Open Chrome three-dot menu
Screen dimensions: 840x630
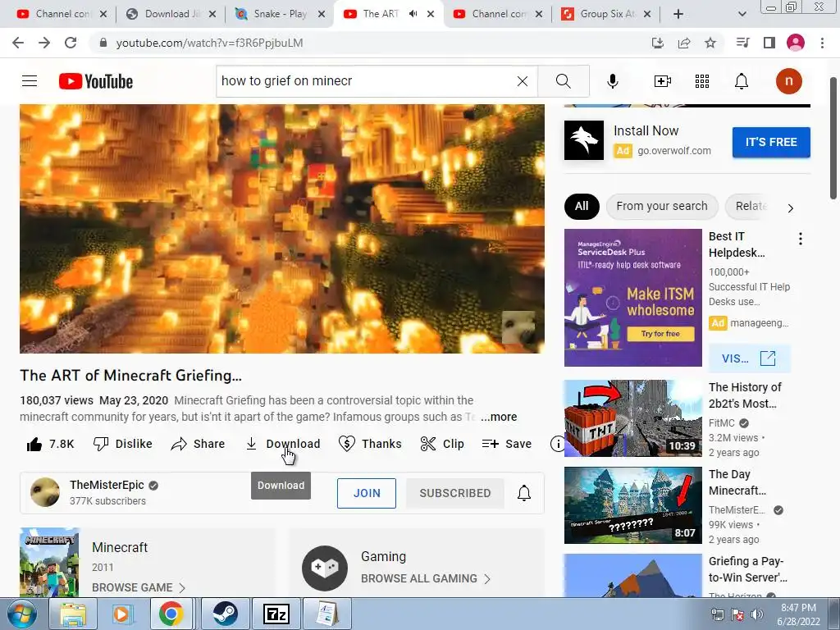pos(822,43)
